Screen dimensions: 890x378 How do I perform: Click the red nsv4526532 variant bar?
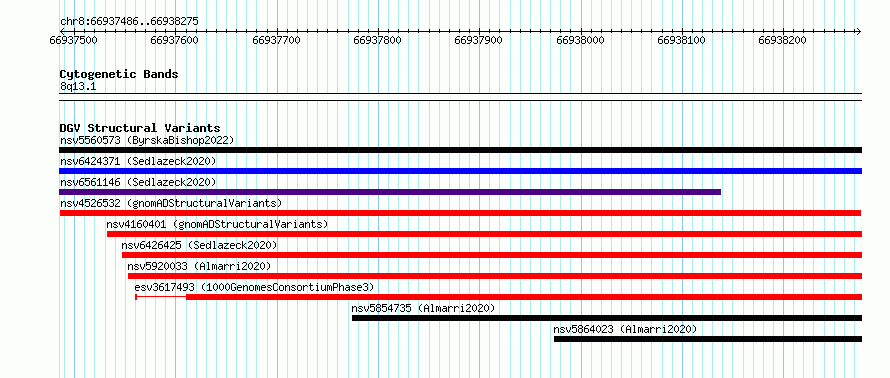coord(460,213)
